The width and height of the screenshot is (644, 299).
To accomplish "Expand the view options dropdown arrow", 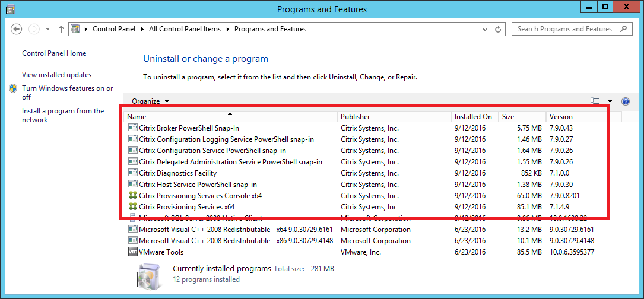I will click(610, 101).
